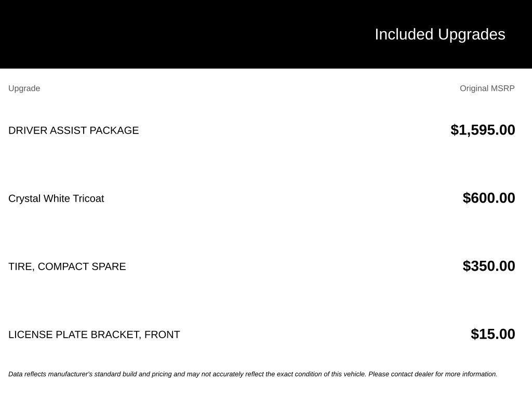The height and width of the screenshot is (399, 532).
Task: Click the word Upgrades in header
Action: pyautogui.click(x=472, y=35)
